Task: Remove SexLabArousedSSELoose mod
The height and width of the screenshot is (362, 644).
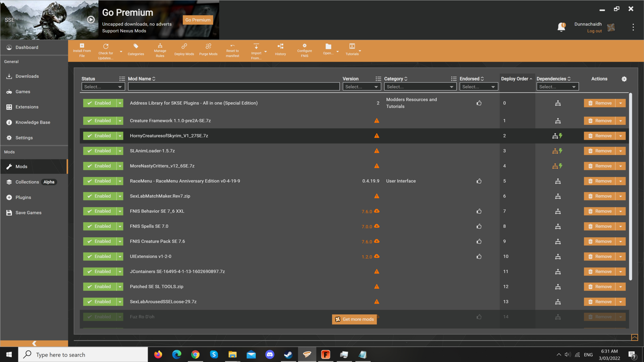Action: [x=600, y=302]
